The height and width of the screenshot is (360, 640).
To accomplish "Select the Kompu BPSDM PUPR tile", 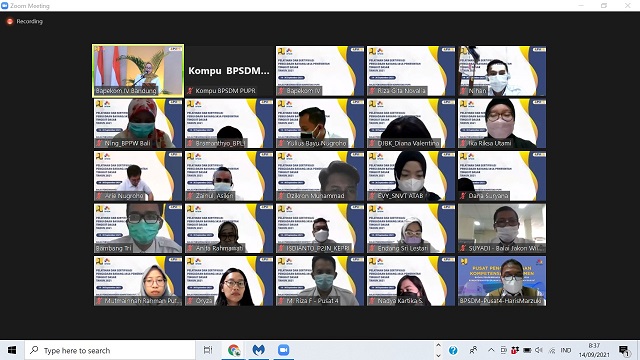I will [229, 71].
